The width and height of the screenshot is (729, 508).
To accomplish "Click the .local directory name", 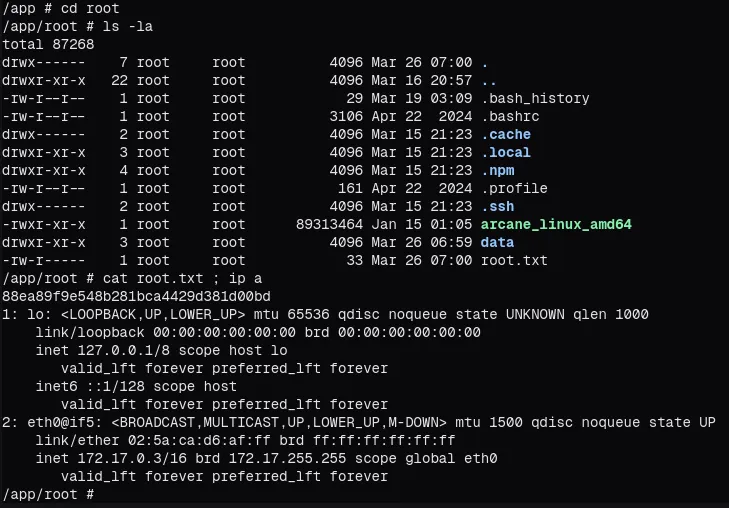I will 506,153.
